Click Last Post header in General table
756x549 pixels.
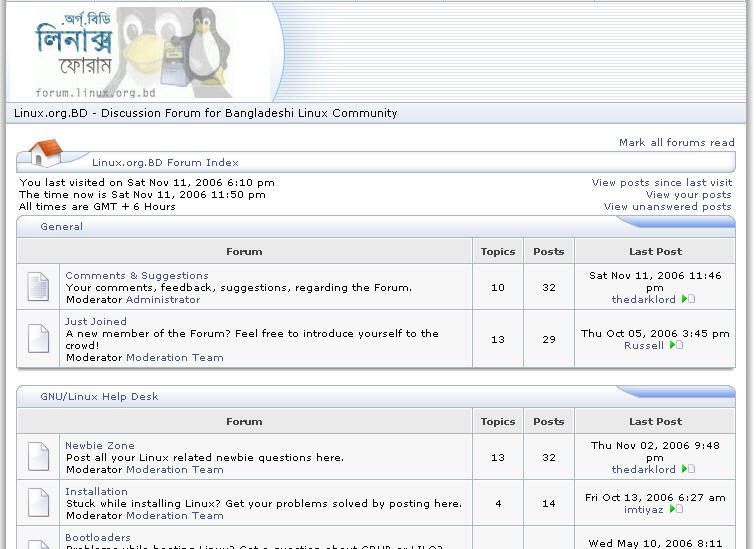(x=655, y=251)
